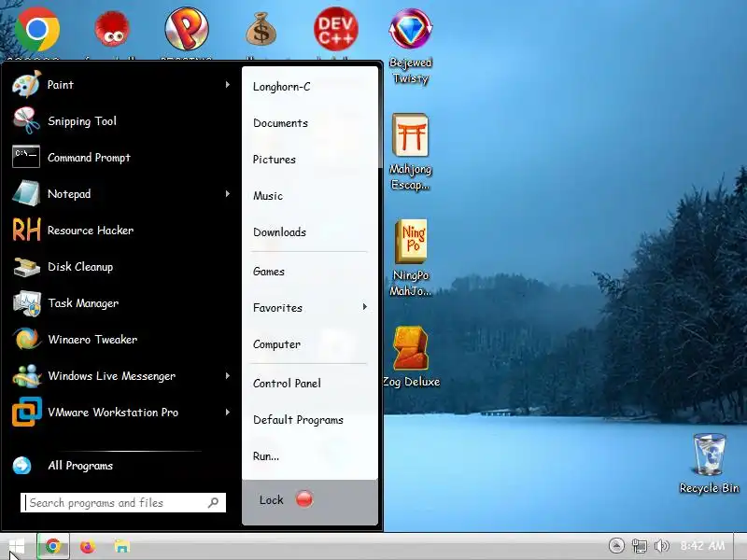Open Firefox from the taskbar

[87, 546]
